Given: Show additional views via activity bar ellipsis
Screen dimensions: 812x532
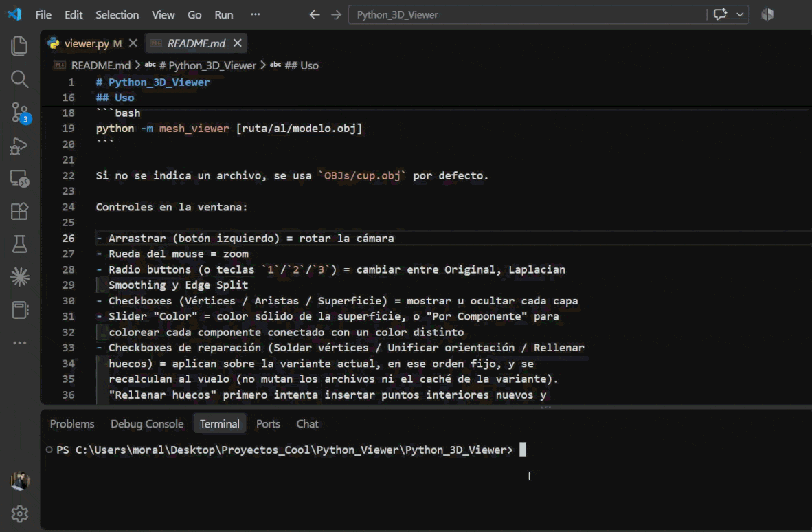Looking at the screenshot, I should click(19, 343).
